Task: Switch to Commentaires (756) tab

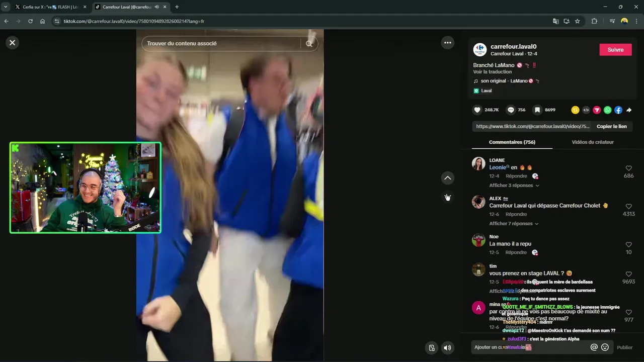Action: tap(512, 142)
